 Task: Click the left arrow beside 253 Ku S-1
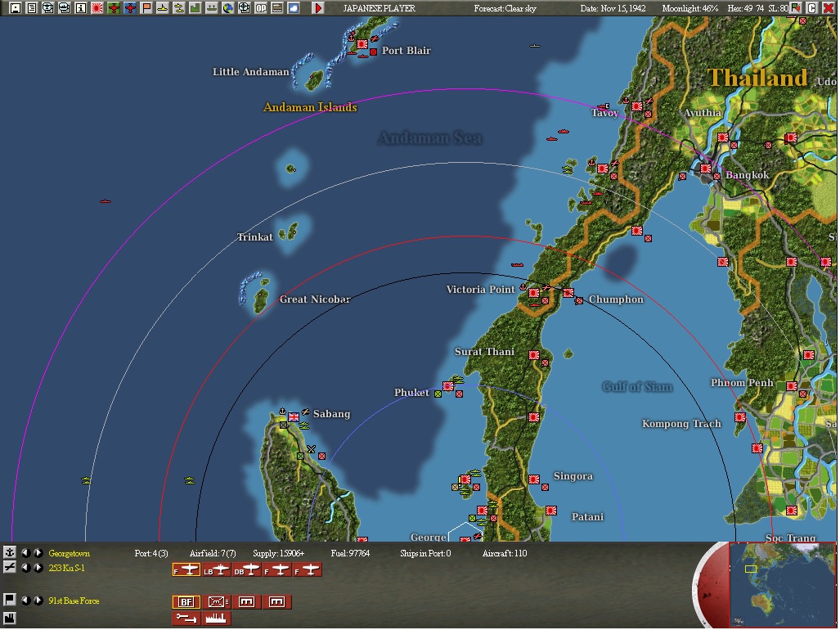pos(27,569)
